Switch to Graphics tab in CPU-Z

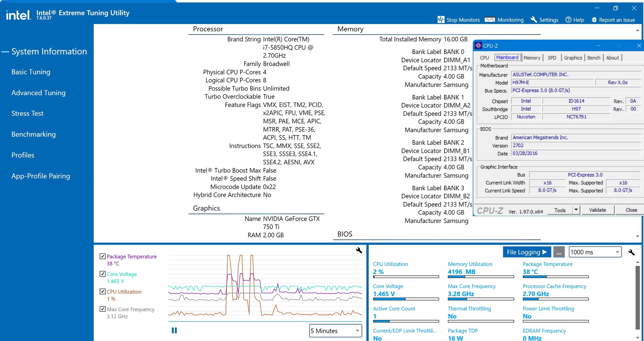pyautogui.click(x=573, y=58)
